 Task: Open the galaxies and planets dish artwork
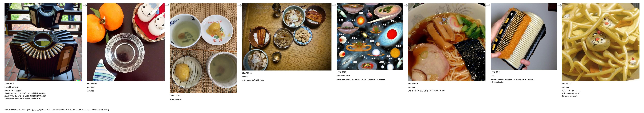tap(370, 36)
